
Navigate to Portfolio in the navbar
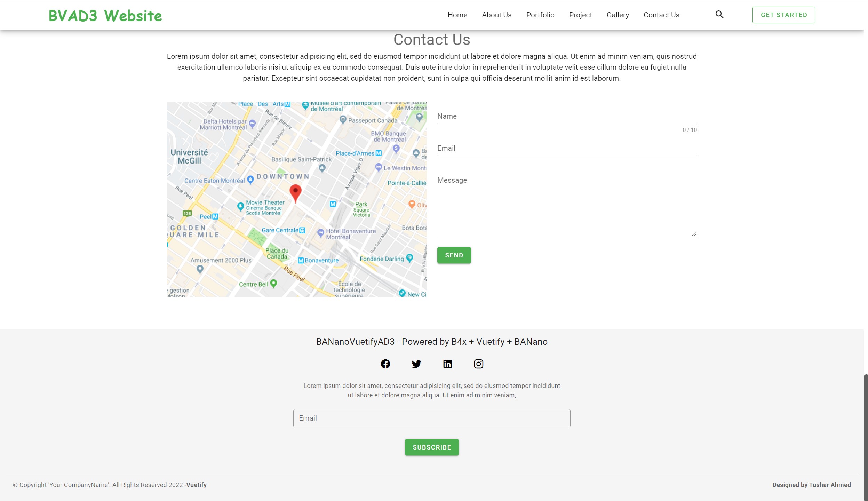(540, 15)
